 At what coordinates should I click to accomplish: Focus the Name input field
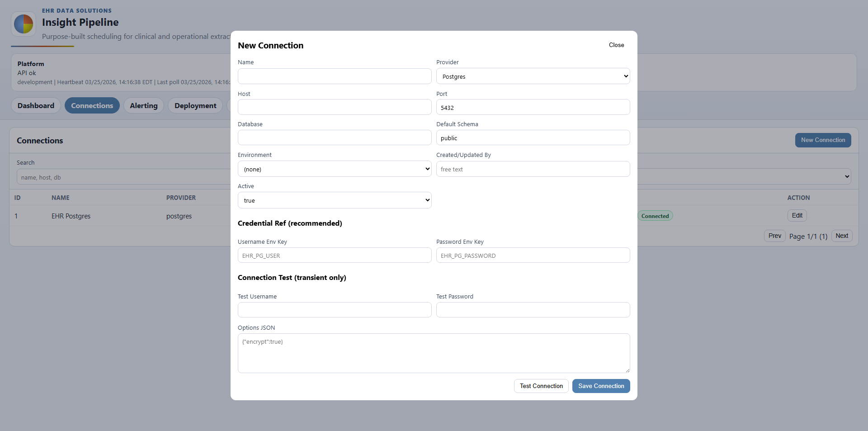click(334, 76)
